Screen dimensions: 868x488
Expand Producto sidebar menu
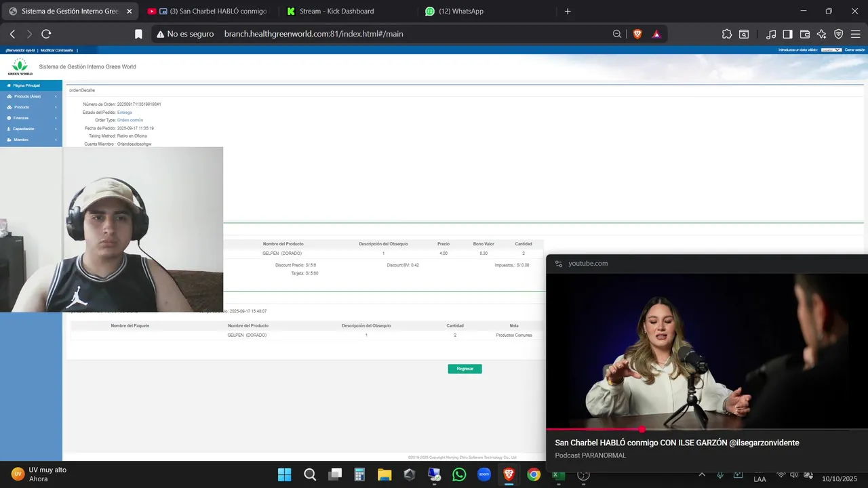coord(31,107)
